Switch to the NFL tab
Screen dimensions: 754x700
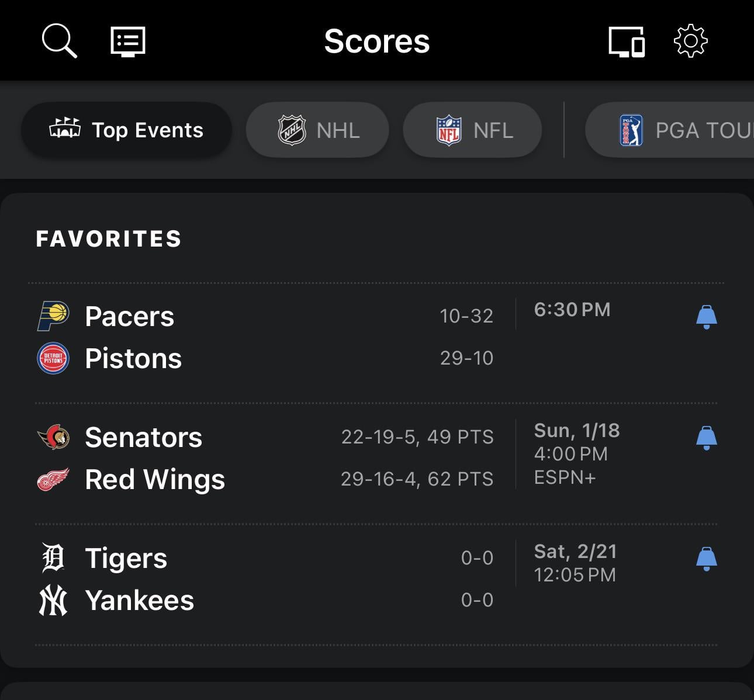coord(473,130)
